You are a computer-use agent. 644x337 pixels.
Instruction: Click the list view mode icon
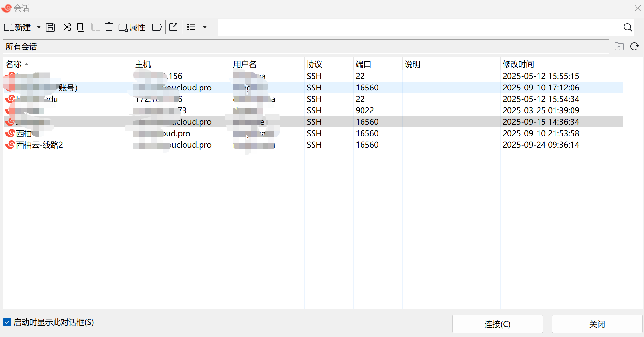click(191, 27)
